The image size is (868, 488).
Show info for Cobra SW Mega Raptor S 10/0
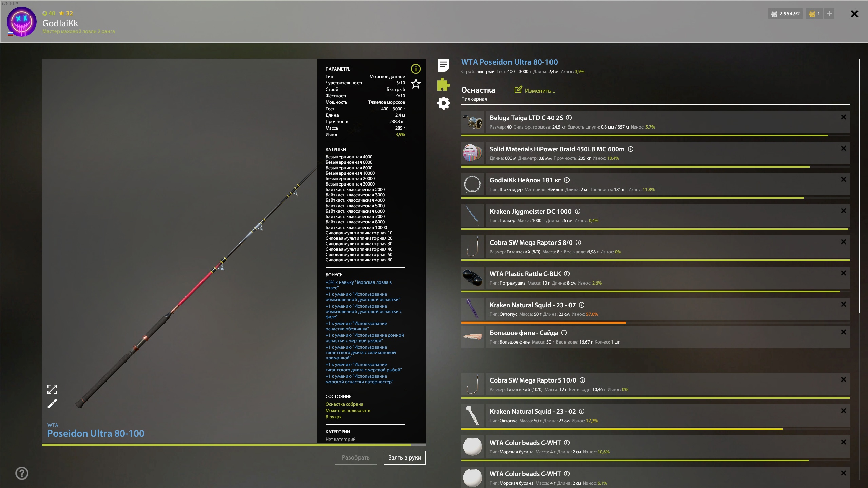(x=582, y=380)
